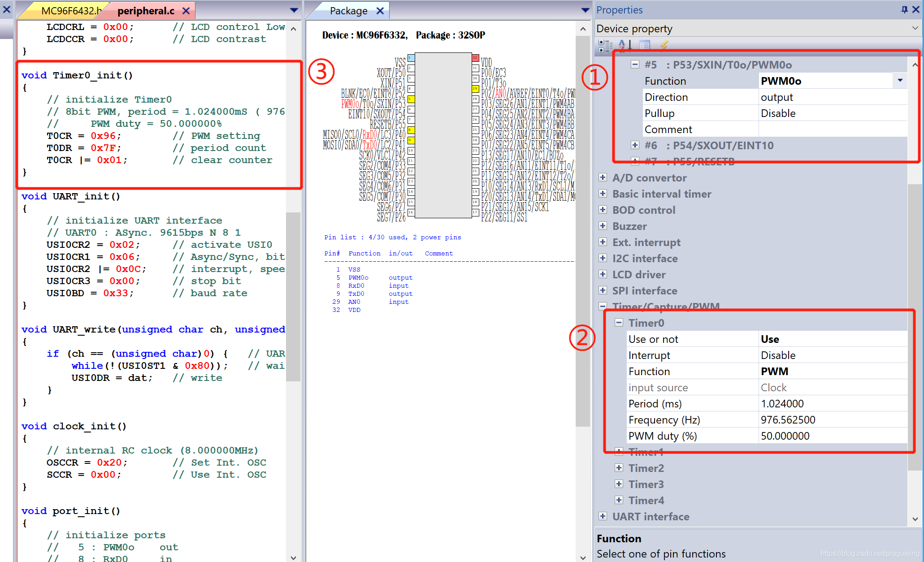This screenshot has width=924, height=562.
Task: Click the 'OSCCR = 0x20;' code line
Action: click(87, 462)
